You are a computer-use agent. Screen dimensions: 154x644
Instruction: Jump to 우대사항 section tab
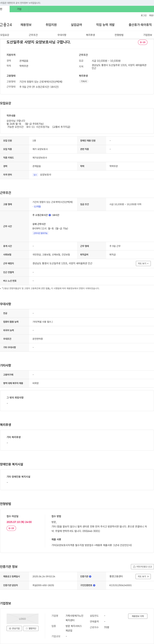(62, 35)
